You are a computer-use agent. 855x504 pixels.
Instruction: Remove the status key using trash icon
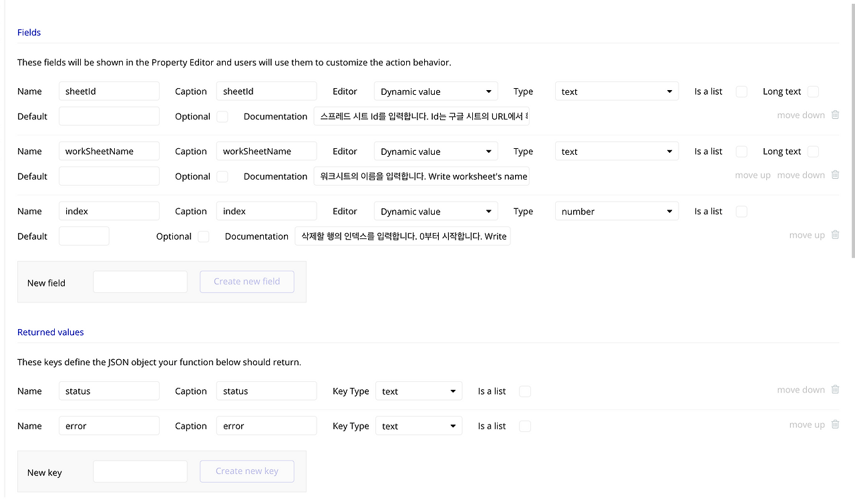pos(835,390)
